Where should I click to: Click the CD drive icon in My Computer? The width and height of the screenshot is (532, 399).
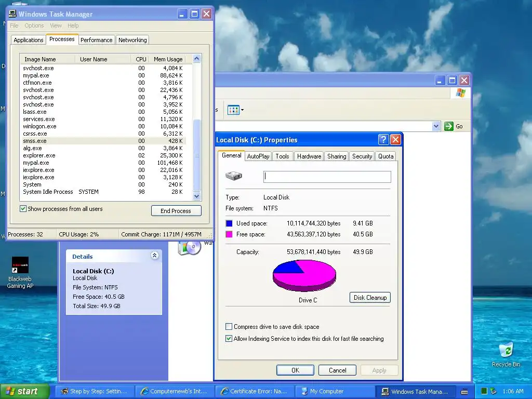tap(190, 248)
